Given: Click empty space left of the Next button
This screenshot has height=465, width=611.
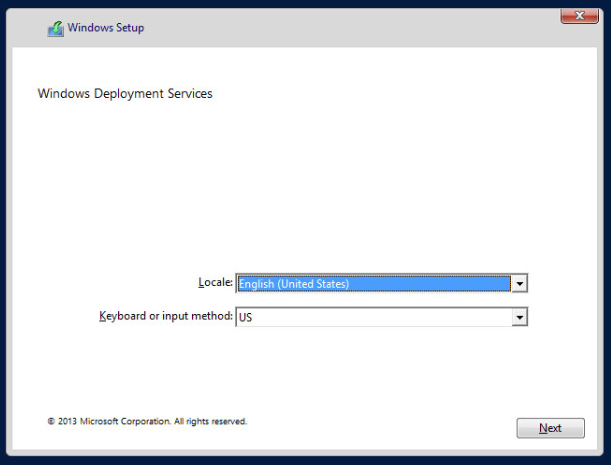Looking at the screenshot, I should coord(400,428).
